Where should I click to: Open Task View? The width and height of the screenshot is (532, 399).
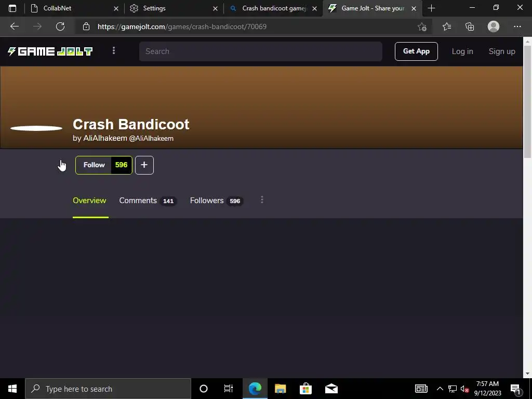[x=229, y=389]
